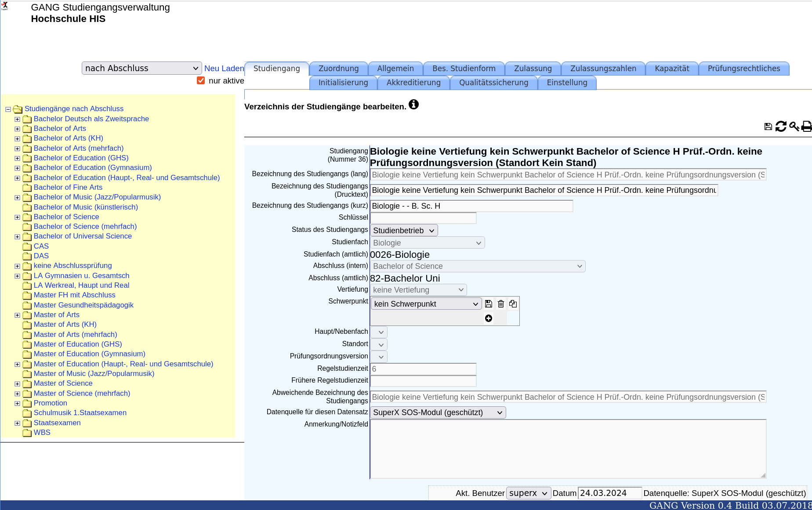Image resolution: width=812 pixels, height=510 pixels.
Task: Click the Schlüssel input field
Action: [423, 218]
